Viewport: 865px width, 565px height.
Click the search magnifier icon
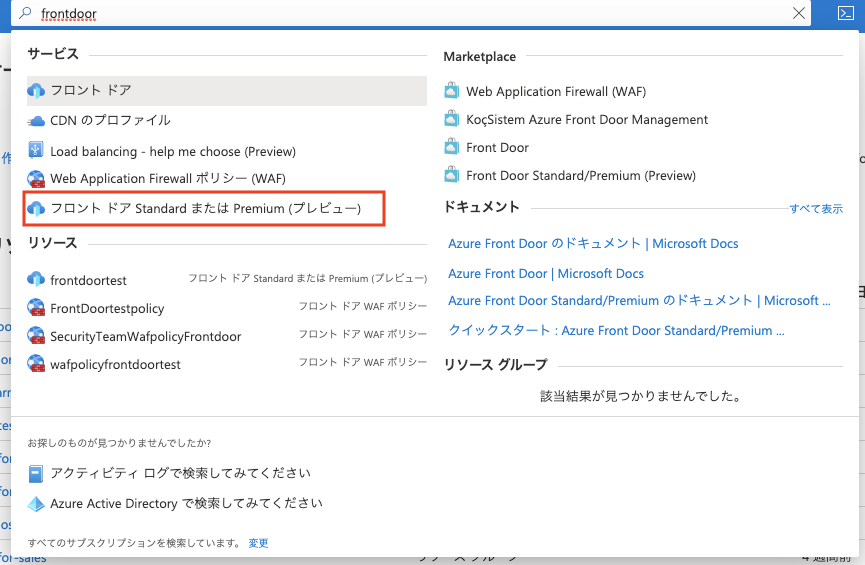tap(25, 13)
